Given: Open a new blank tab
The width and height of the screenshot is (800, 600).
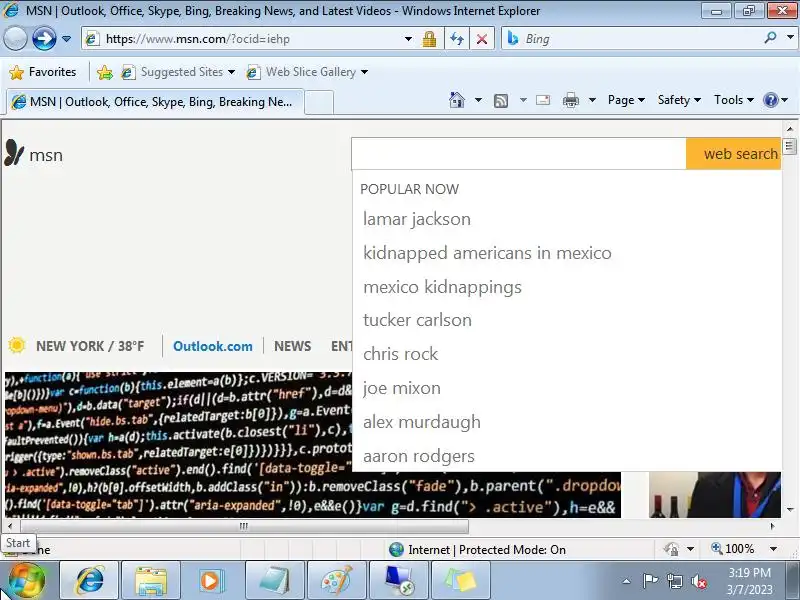Looking at the screenshot, I should pos(319,103).
